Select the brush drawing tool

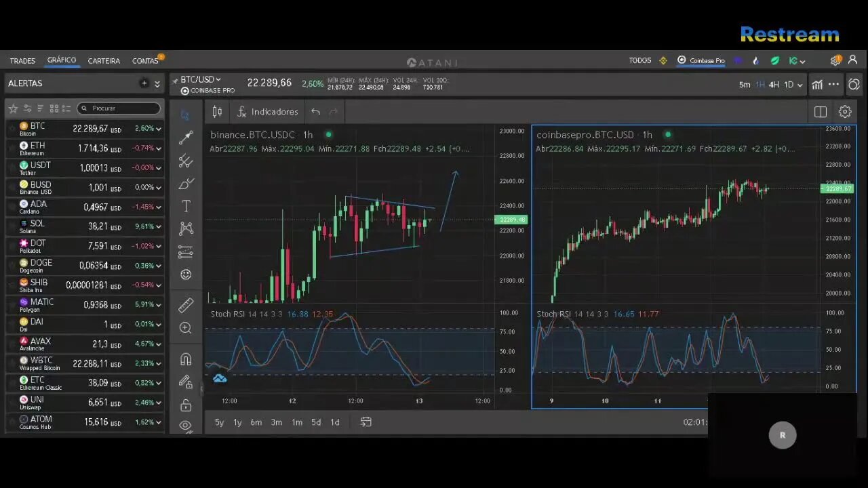click(186, 184)
